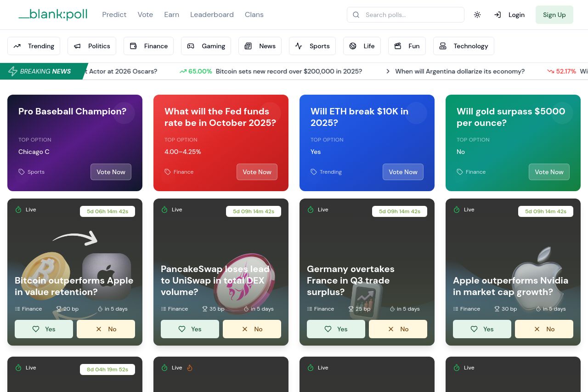Image resolution: width=588 pixels, height=392 pixels.
Task: Vote Yes on Bitcoin outperforms Apple
Action: point(44,329)
